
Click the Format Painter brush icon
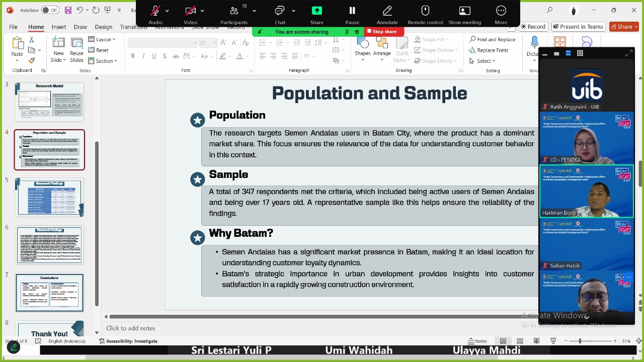(x=32, y=60)
